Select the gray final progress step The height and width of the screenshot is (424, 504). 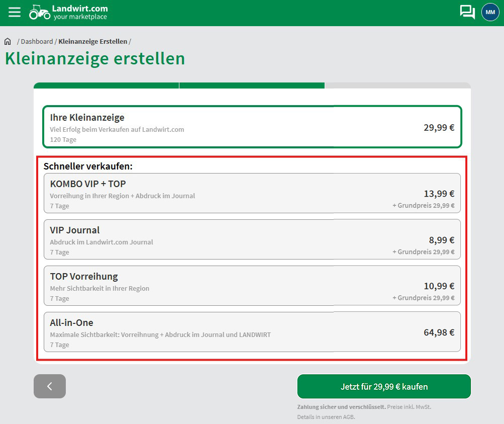click(399, 86)
